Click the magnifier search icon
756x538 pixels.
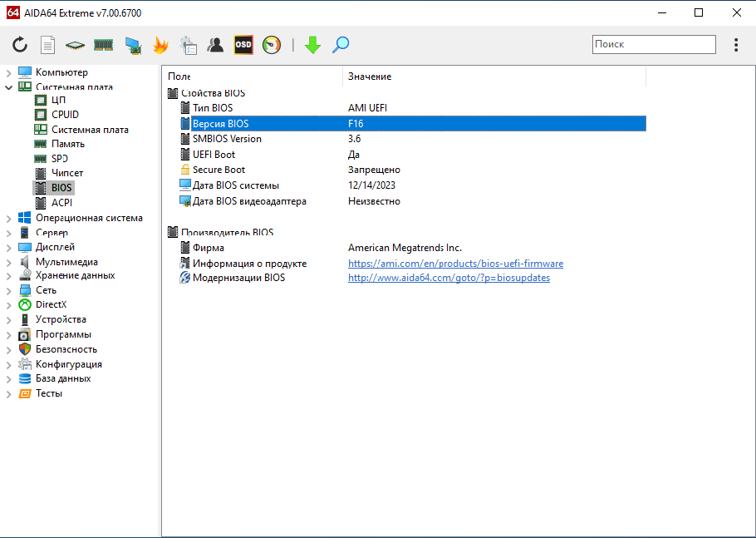click(341, 45)
